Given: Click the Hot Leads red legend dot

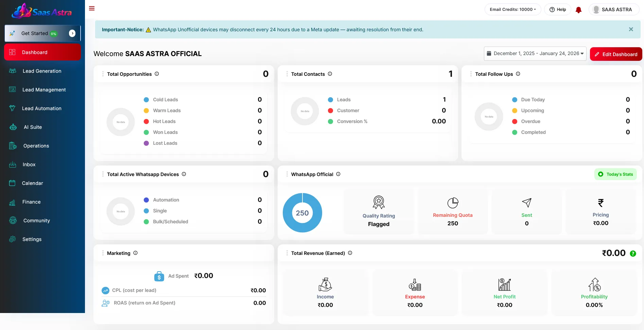Looking at the screenshot, I should pyautogui.click(x=146, y=121).
